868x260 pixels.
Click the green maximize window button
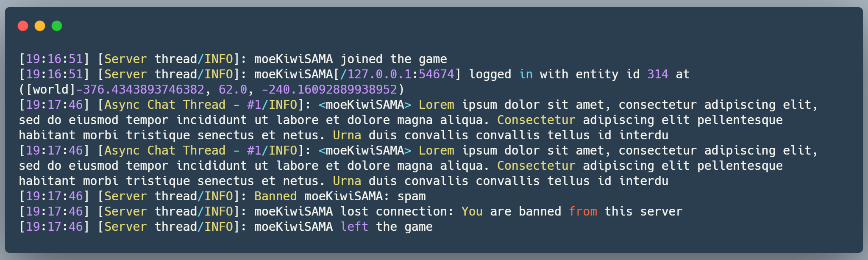[x=57, y=26]
